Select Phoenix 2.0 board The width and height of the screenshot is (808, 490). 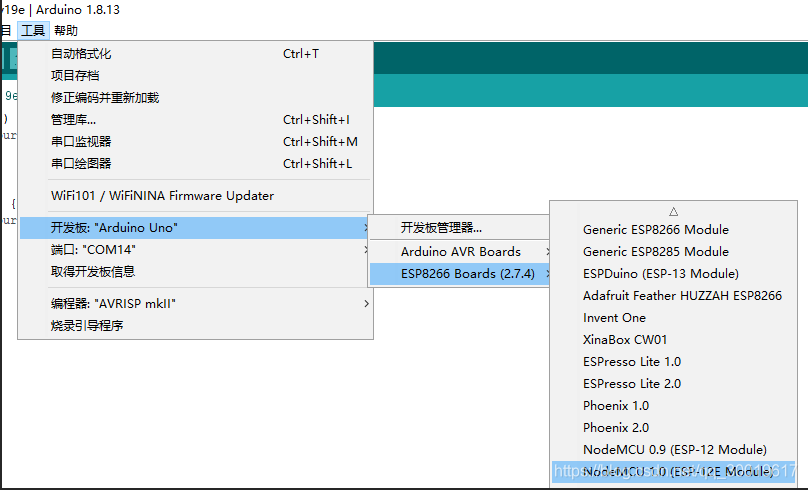click(673, 428)
